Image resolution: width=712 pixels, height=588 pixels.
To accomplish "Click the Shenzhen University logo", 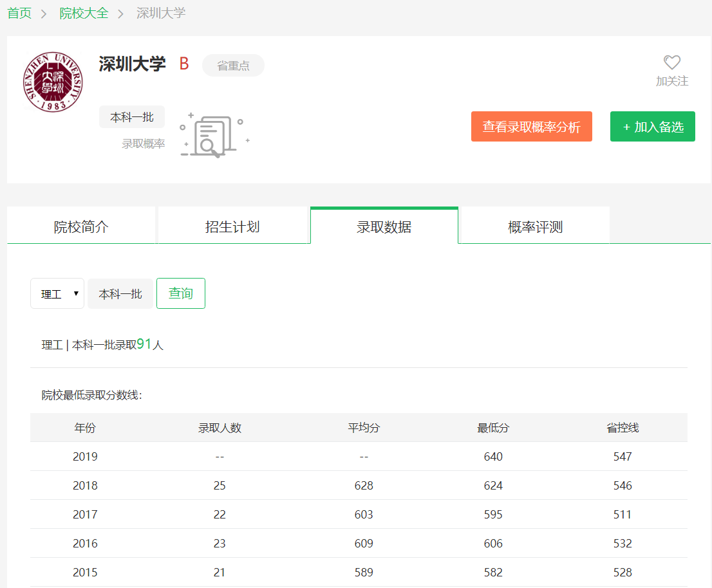I will point(53,82).
